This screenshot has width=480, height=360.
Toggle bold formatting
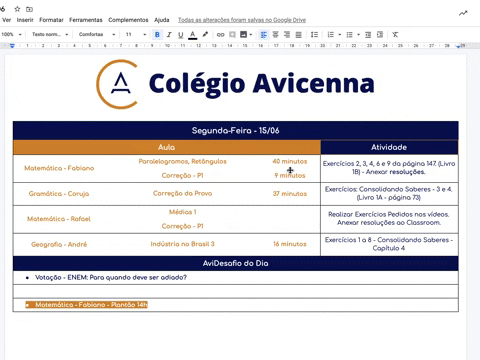point(157,35)
